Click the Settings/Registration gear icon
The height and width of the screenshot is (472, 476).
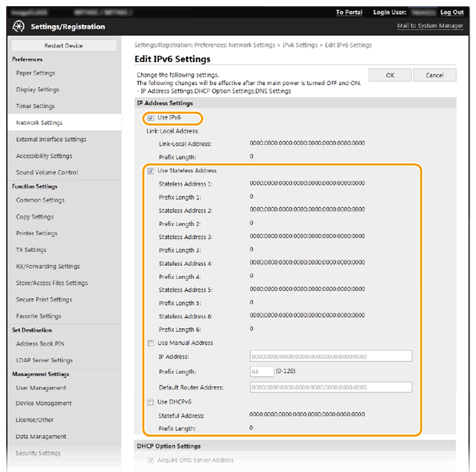pos(19,27)
